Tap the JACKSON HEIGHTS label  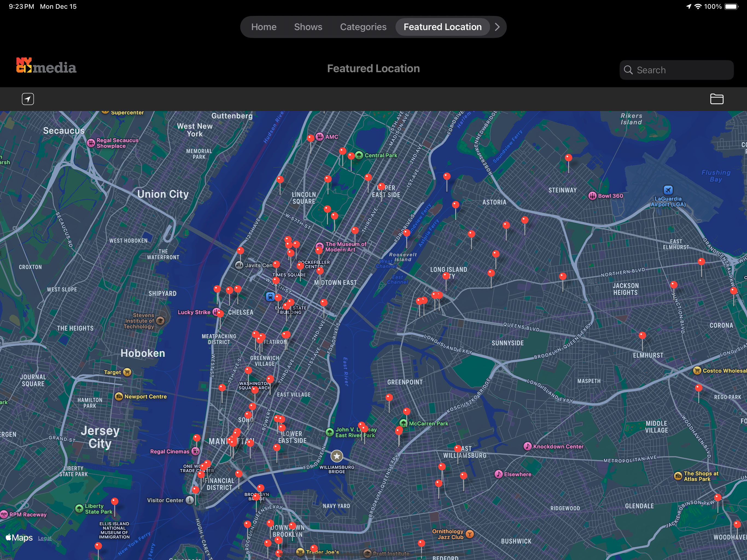click(x=625, y=289)
